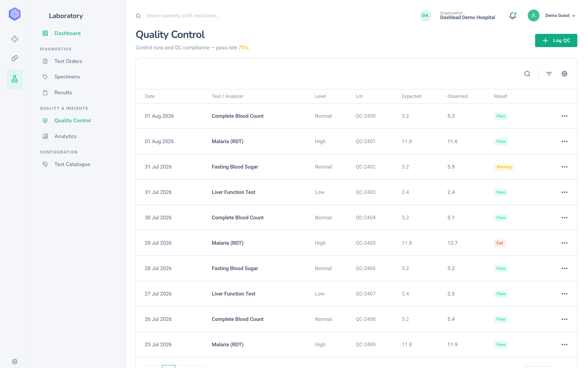
Task: Open row actions for QC-2402
Action: [x=564, y=167]
